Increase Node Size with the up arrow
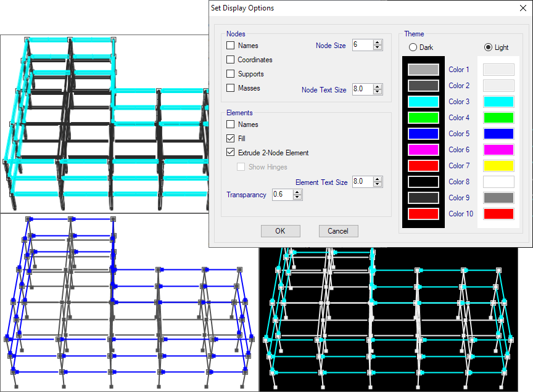The height and width of the screenshot is (392, 533). pyautogui.click(x=378, y=42)
